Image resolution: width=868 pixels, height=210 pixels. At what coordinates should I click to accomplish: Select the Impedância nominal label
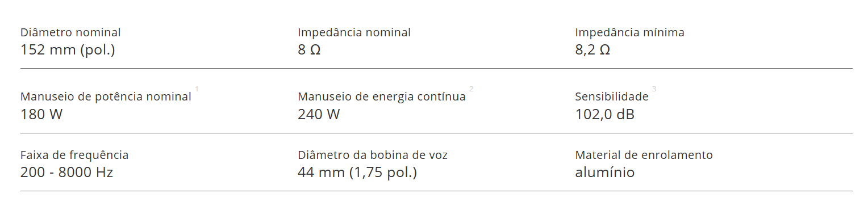(354, 32)
